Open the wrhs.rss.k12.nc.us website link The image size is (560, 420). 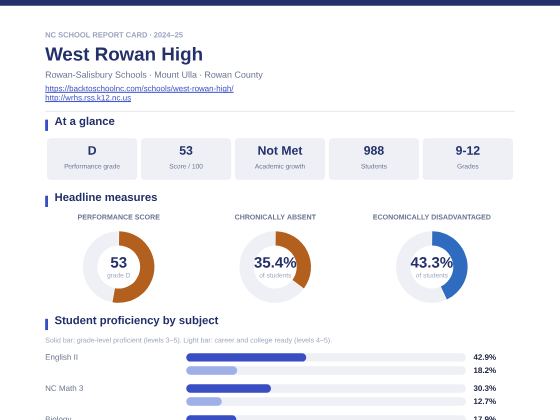click(x=88, y=98)
